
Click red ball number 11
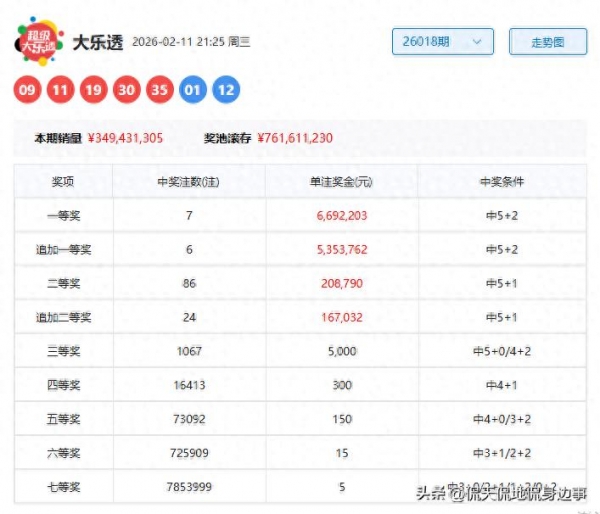click(61, 91)
